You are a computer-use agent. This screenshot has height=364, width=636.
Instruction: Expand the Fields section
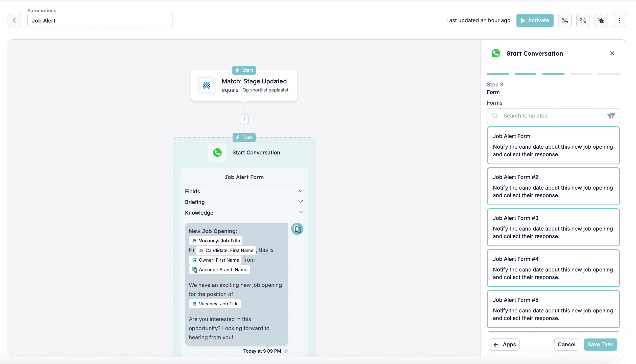coord(244,191)
